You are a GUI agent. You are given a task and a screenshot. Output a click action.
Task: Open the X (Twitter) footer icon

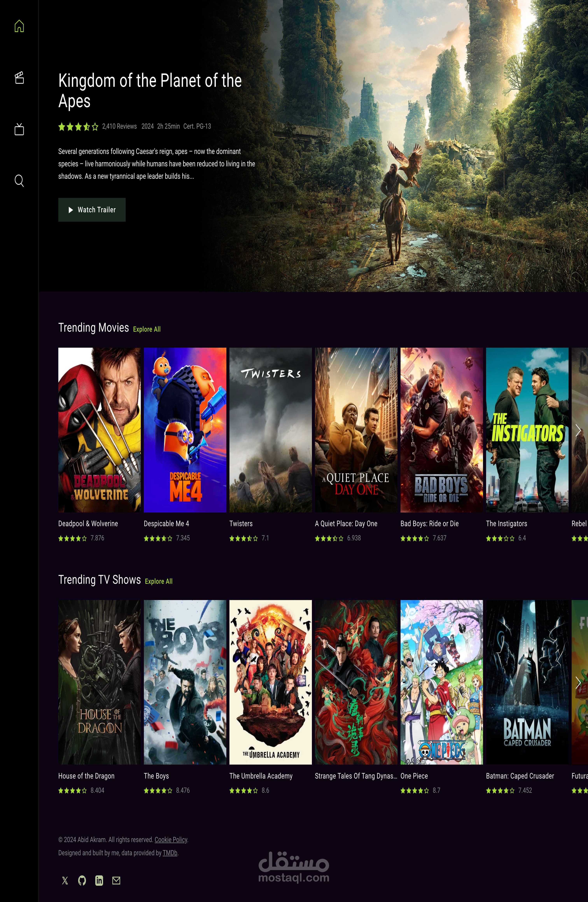pos(65,880)
